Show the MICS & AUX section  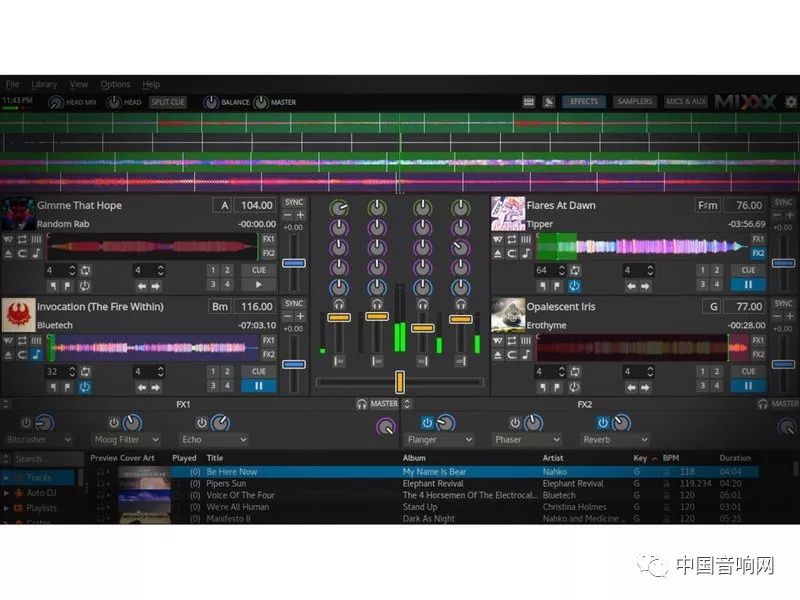coord(686,102)
